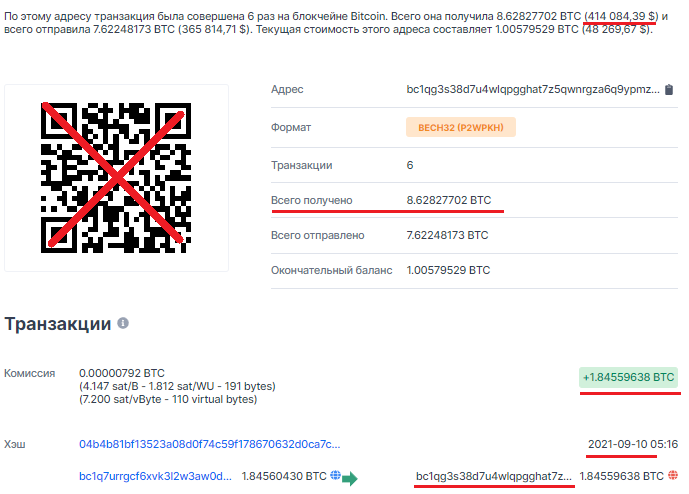Select the full address text in Адрес row
Image resolution: width=689 pixels, height=494 pixels.
pyautogui.click(x=533, y=90)
